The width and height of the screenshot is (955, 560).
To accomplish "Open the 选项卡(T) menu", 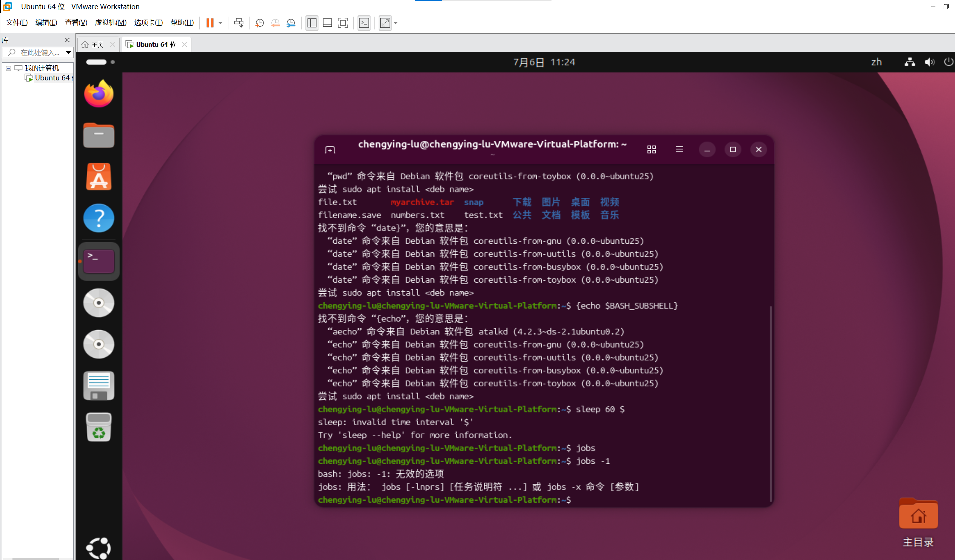I will 149,23.
